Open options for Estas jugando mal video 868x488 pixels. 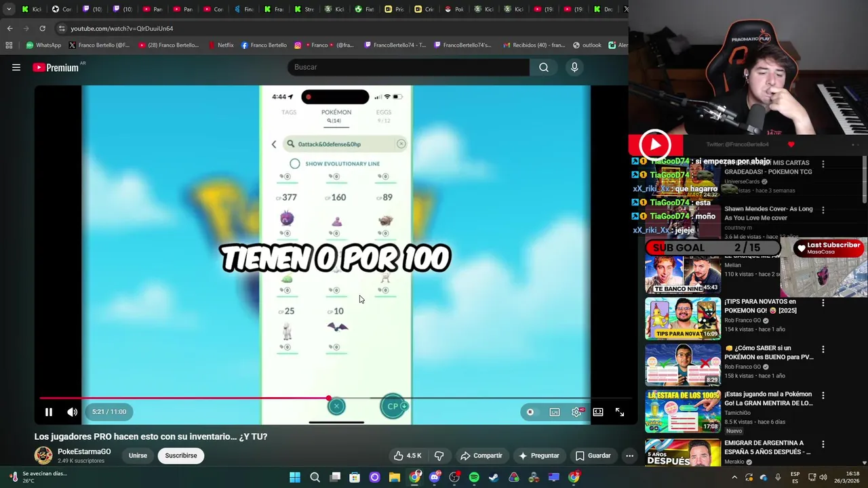[823, 396]
